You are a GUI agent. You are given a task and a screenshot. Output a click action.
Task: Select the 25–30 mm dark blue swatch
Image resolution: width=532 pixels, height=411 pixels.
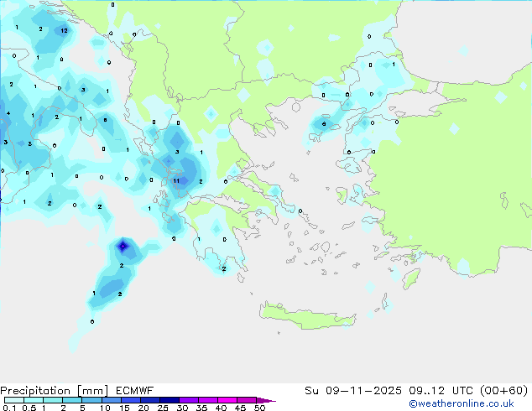(x=169, y=400)
